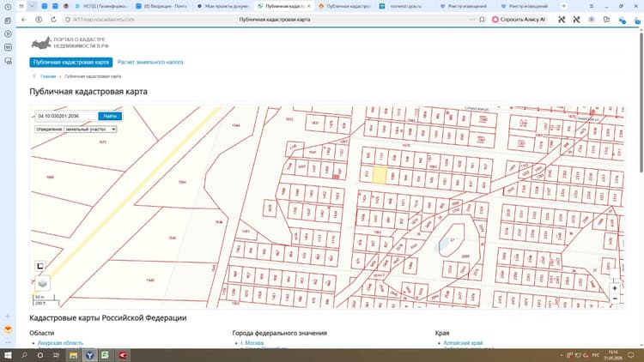Open the history clock icon in browser sidebar
Screen dimensions: 644x362
8,7
